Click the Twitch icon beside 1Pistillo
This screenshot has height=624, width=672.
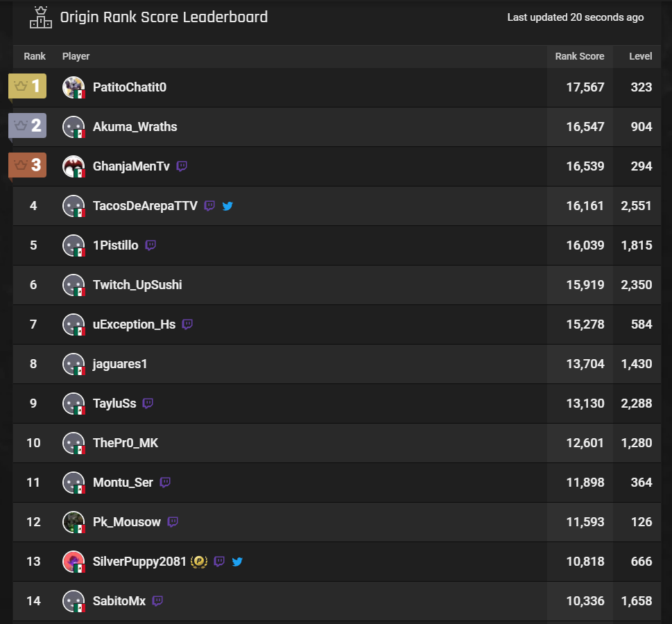tap(150, 245)
